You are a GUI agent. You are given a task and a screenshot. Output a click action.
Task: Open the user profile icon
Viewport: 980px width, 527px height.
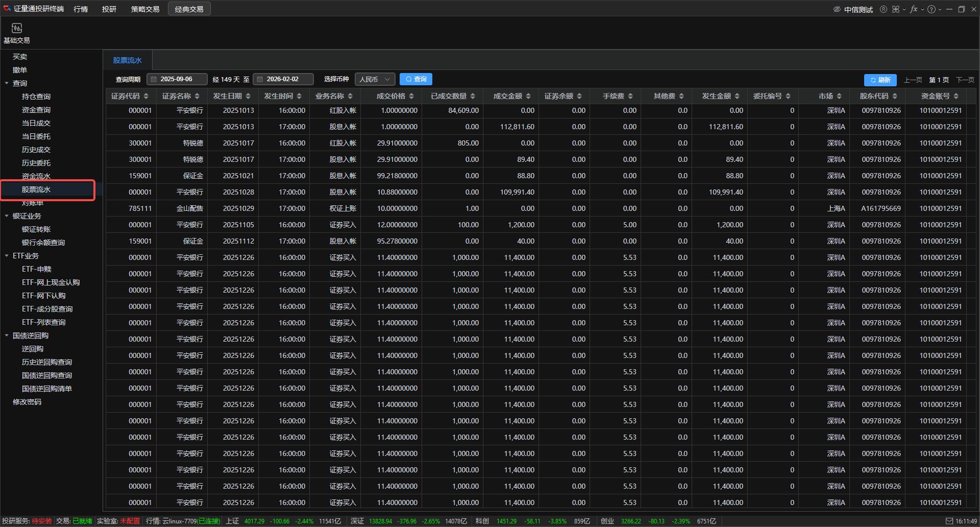[x=883, y=9]
